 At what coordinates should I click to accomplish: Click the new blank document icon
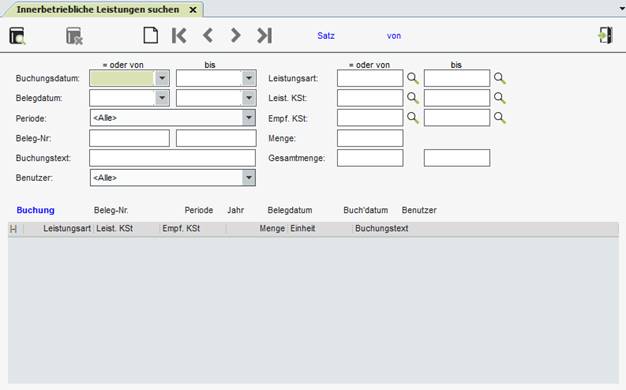(151, 36)
